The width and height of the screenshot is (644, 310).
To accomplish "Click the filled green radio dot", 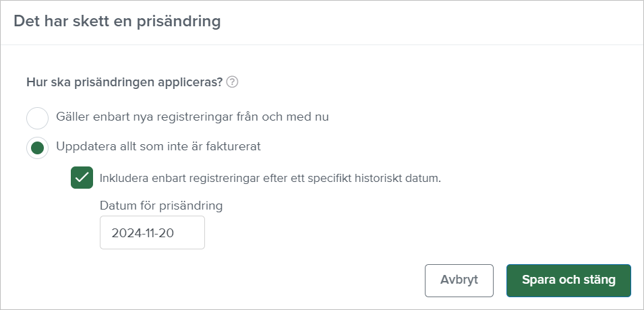I will (38, 148).
